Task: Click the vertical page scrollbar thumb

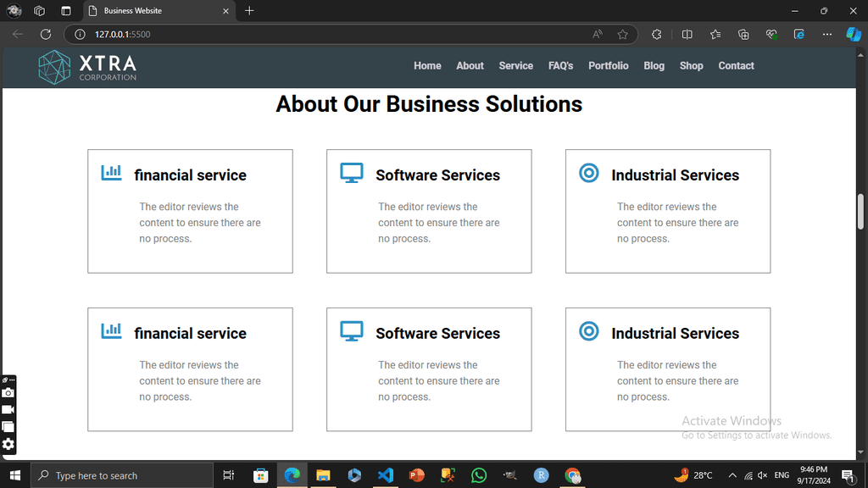Action: point(860,211)
